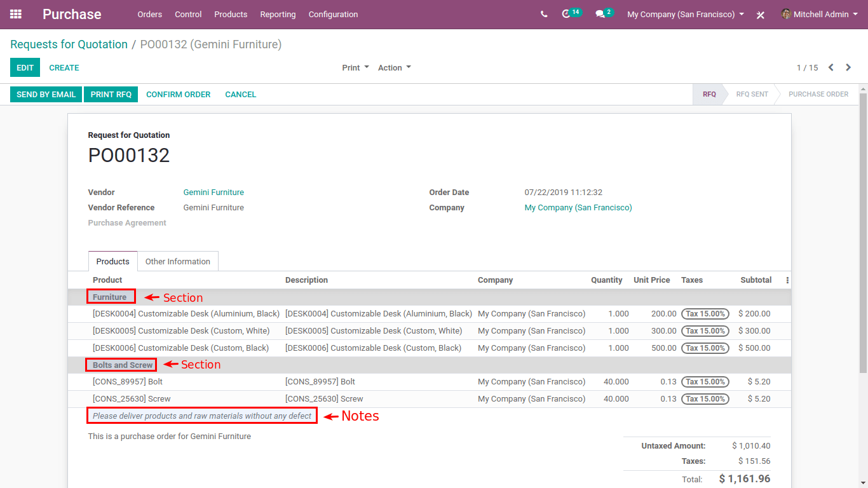Select product [DESK0006] Customizable Desk (Custom, Black)
The width and height of the screenshot is (868, 488).
click(x=181, y=348)
